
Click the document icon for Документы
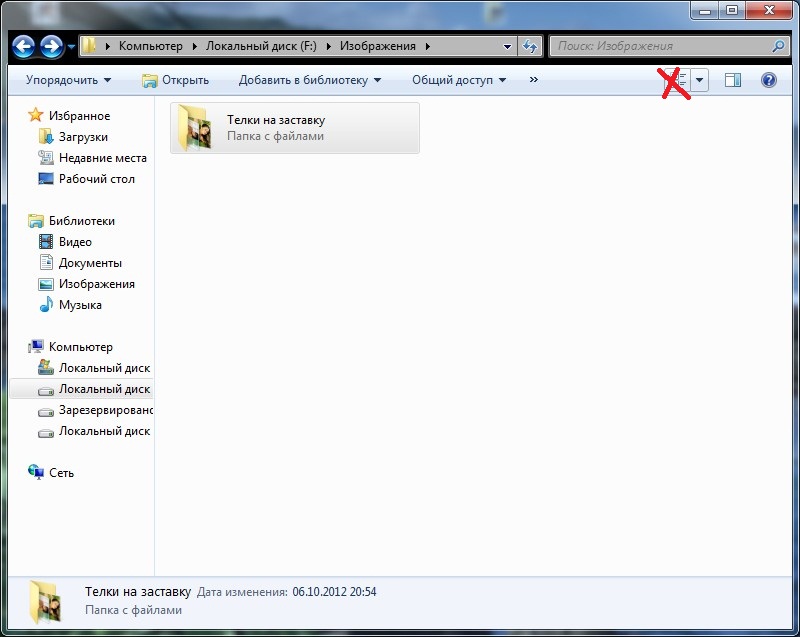(x=46, y=262)
